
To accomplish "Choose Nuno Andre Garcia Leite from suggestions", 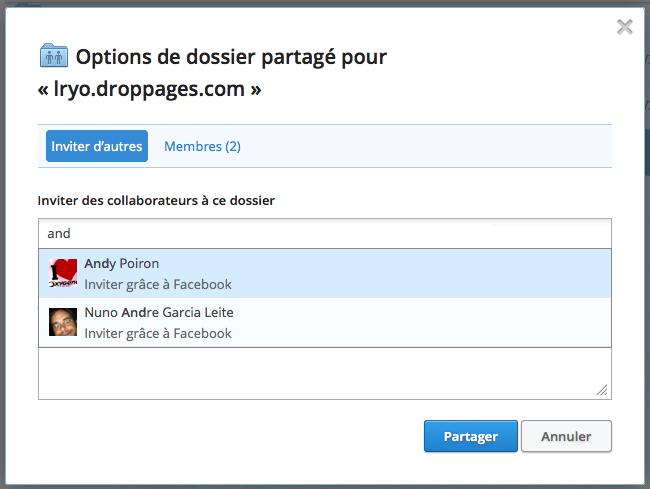I will pyautogui.click(x=159, y=313).
